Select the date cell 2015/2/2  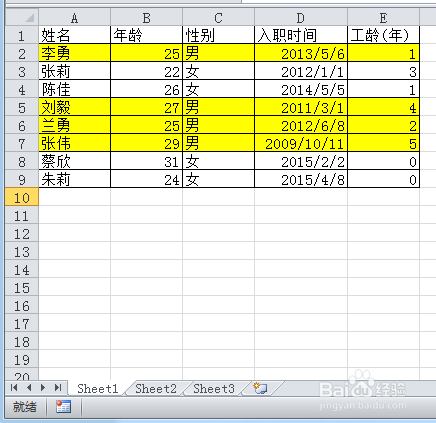[x=301, y=161]
